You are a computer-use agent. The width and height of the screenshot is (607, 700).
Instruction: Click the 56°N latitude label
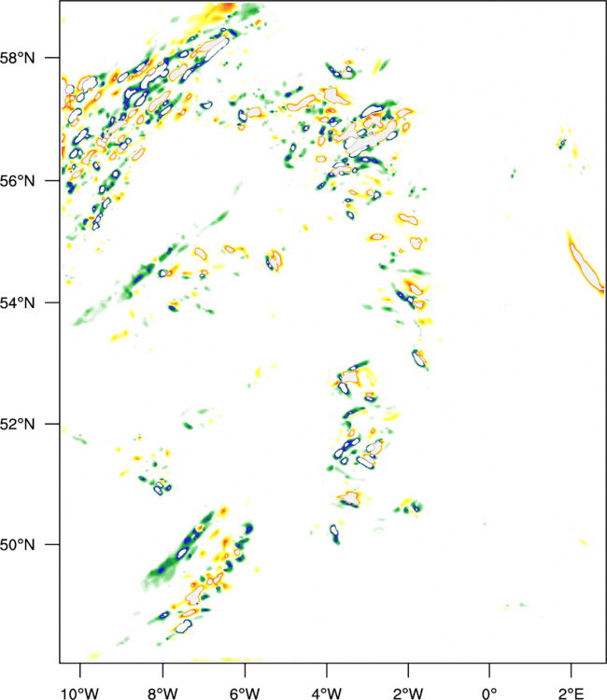[x=17, y=181]
